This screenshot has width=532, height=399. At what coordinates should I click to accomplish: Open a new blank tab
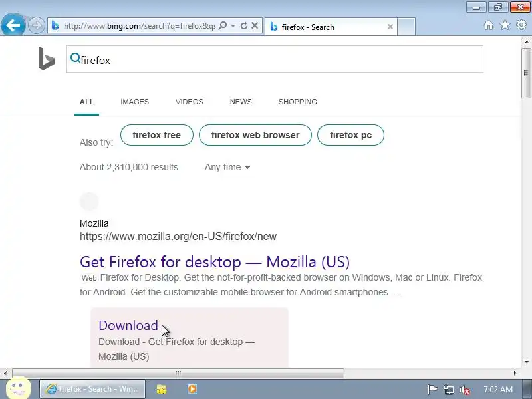click(x=406, y=27)
